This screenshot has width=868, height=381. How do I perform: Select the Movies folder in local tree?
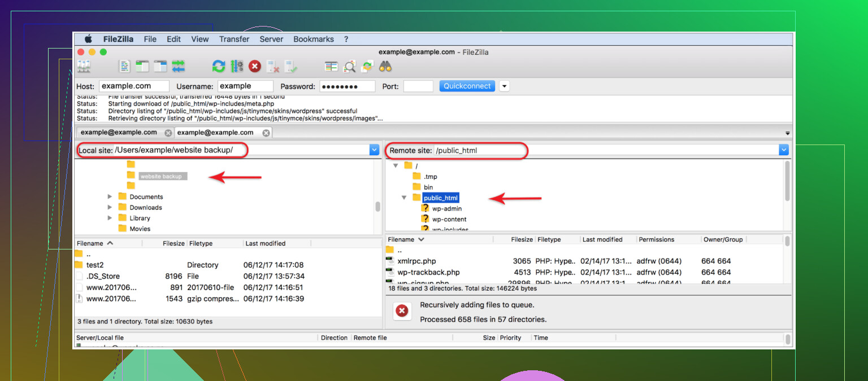pyautogui.click(x=140, y=229)
